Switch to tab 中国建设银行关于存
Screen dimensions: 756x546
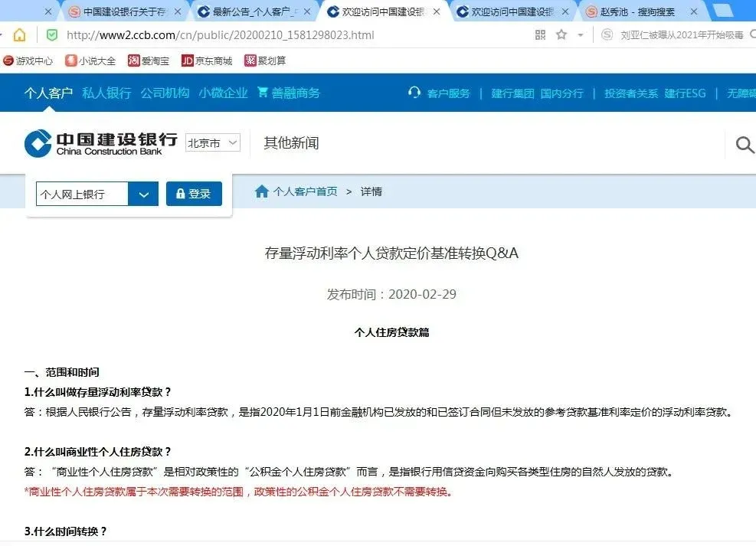point(124,11)
